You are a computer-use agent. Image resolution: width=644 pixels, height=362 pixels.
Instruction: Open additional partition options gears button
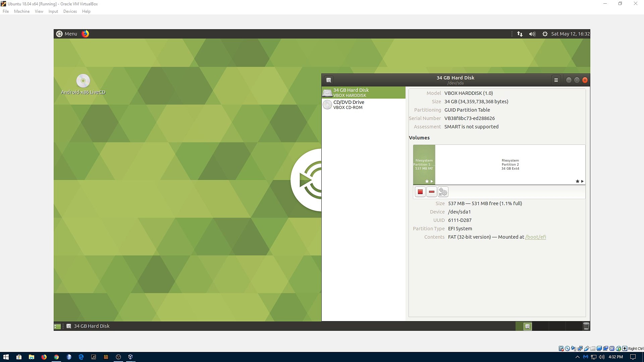(x=443, y=192)
